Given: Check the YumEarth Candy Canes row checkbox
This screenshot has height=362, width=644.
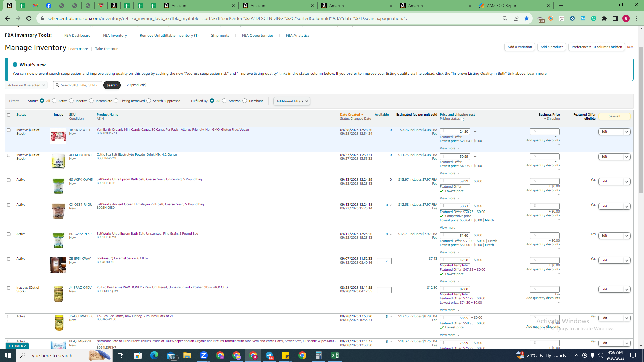Looking at the screenshot, I should pos(9,130).
